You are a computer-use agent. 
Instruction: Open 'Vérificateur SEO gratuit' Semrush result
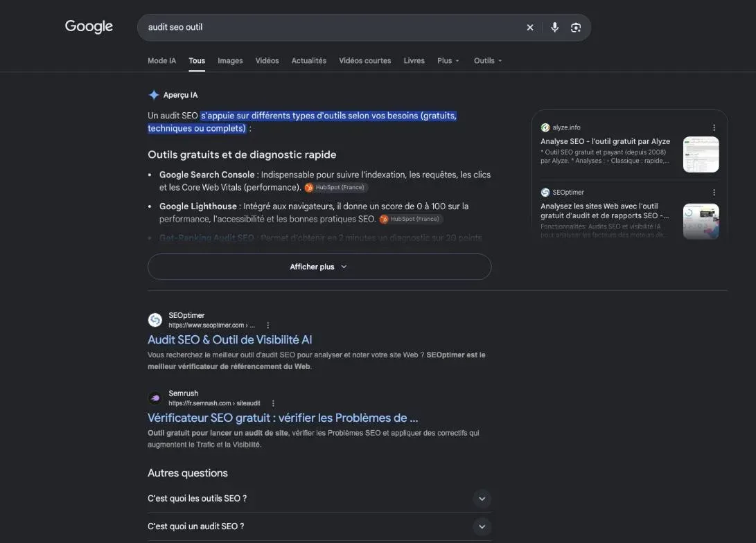pyautogui.click(x=283, y=418)
